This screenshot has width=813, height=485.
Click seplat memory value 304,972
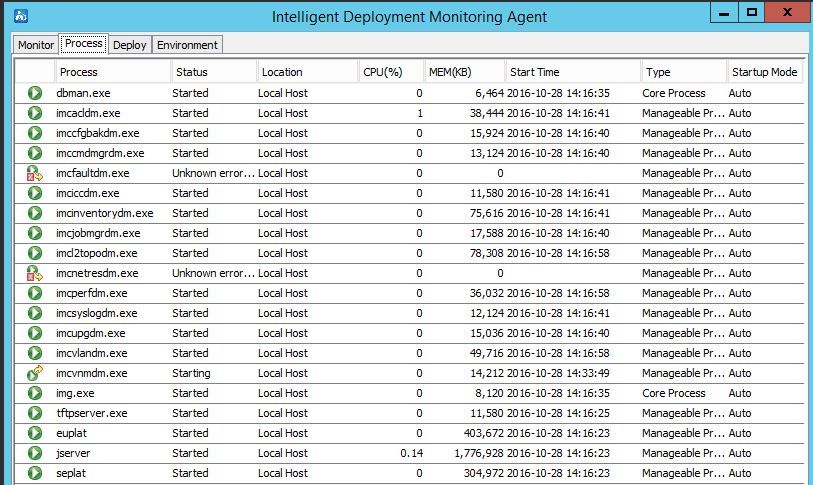(x=483, y=473)
